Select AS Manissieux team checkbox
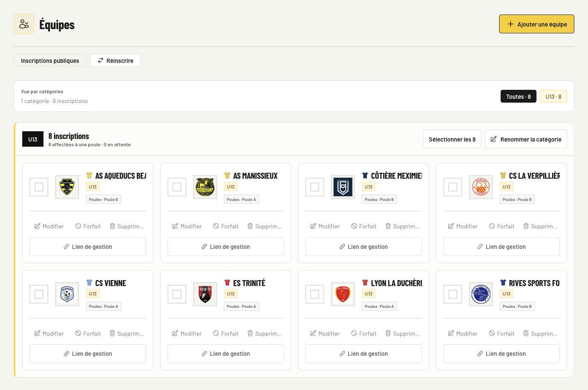 tap(177, 187)
